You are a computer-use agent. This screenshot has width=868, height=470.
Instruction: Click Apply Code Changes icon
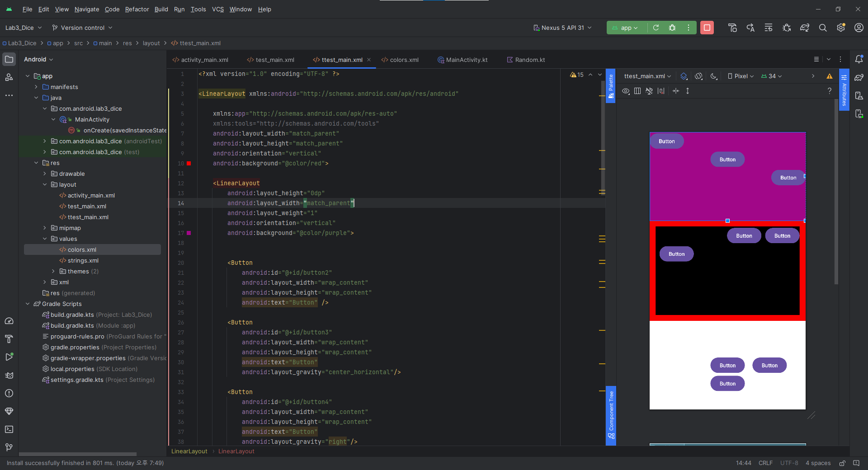(x=769, y=28)
